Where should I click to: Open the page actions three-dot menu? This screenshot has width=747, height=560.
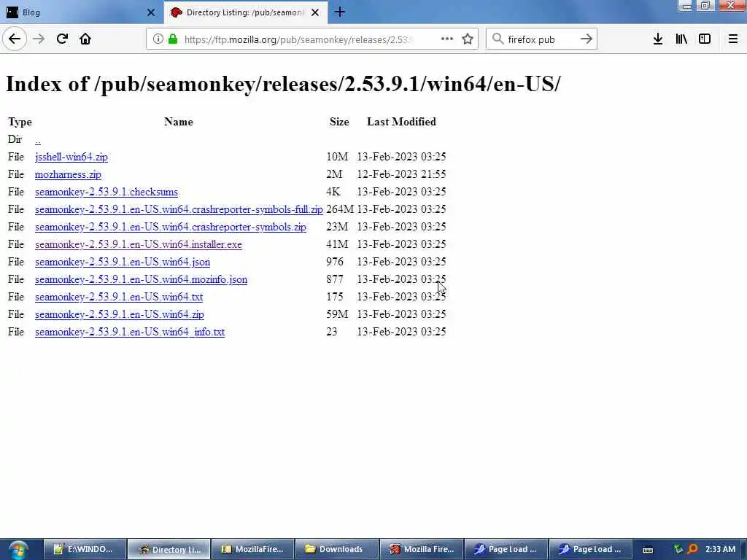(447, 39)
